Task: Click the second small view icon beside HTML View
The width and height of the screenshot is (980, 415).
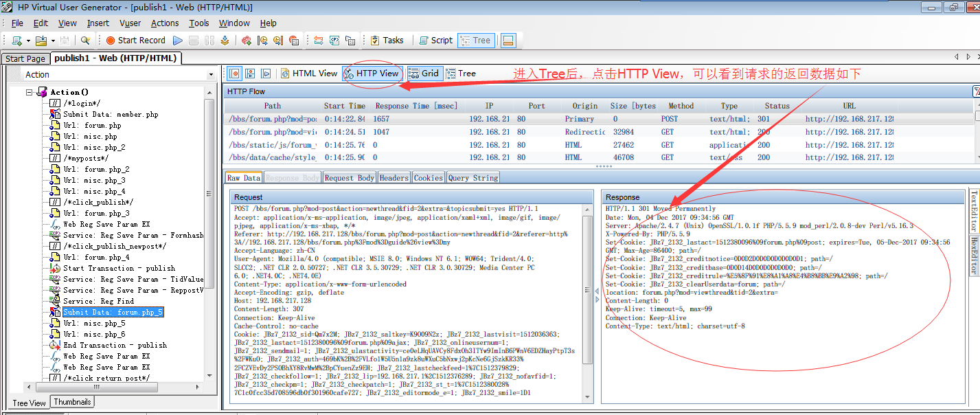Action: point(250,73)
